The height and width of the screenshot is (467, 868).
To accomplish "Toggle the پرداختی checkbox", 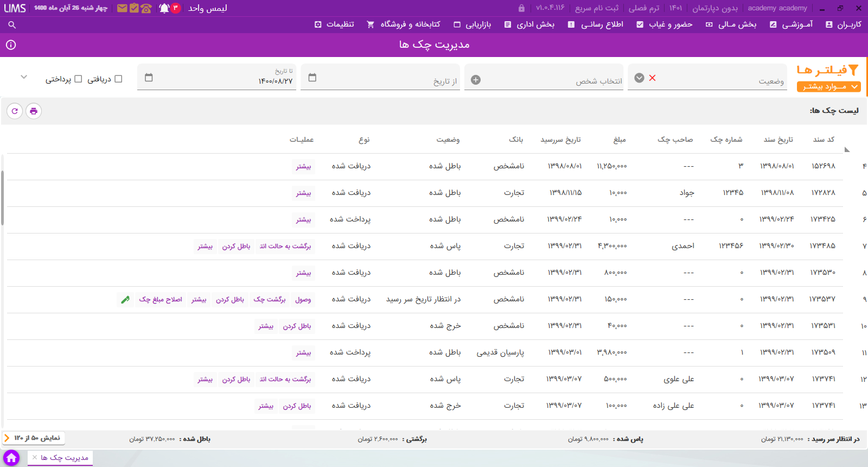I will pos(78,79).
